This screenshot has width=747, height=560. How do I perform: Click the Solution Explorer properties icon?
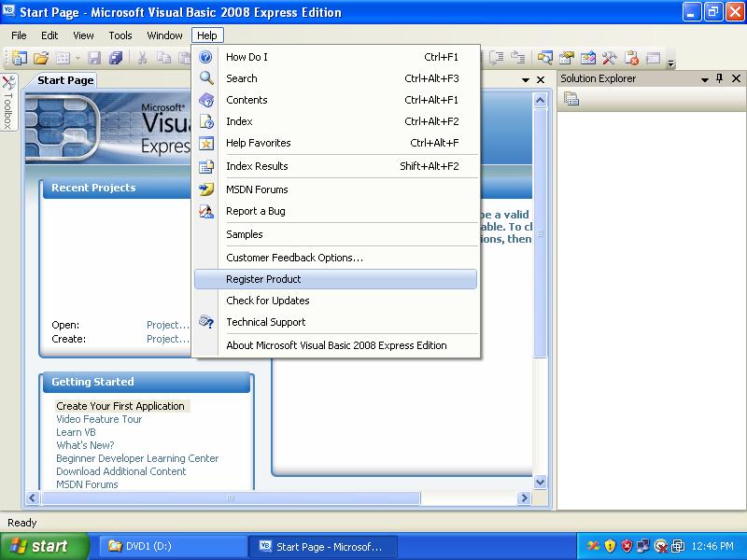point(571,99)
